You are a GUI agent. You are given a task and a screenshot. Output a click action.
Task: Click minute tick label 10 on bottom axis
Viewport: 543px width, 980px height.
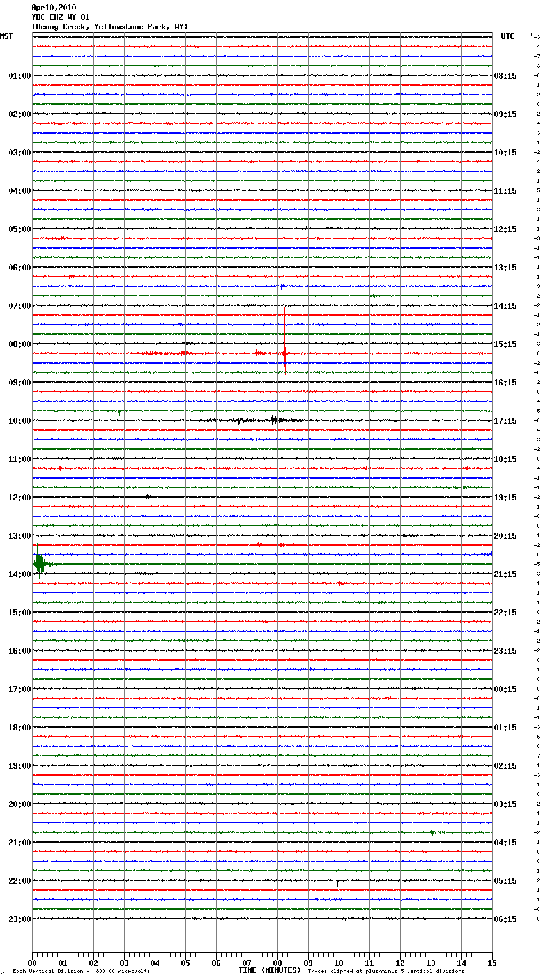(x=339, y=963)
